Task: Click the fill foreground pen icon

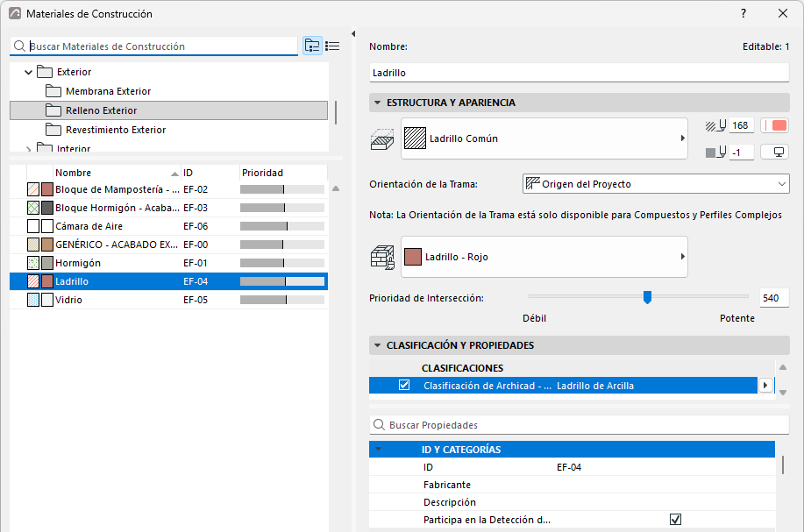Action: [715, 125]
